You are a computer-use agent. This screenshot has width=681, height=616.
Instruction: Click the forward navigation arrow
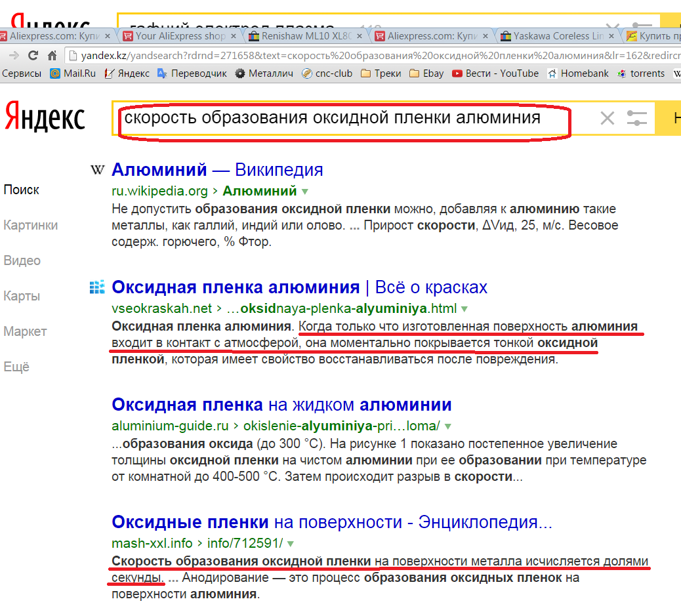(14, 56)
